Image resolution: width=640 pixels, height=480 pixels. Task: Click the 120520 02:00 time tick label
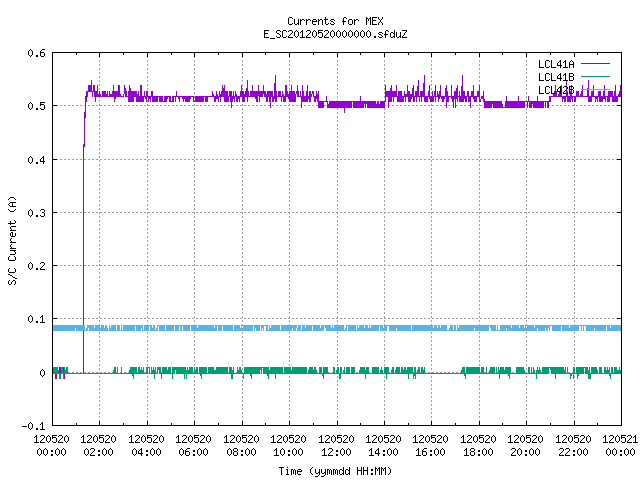[98, 446]
